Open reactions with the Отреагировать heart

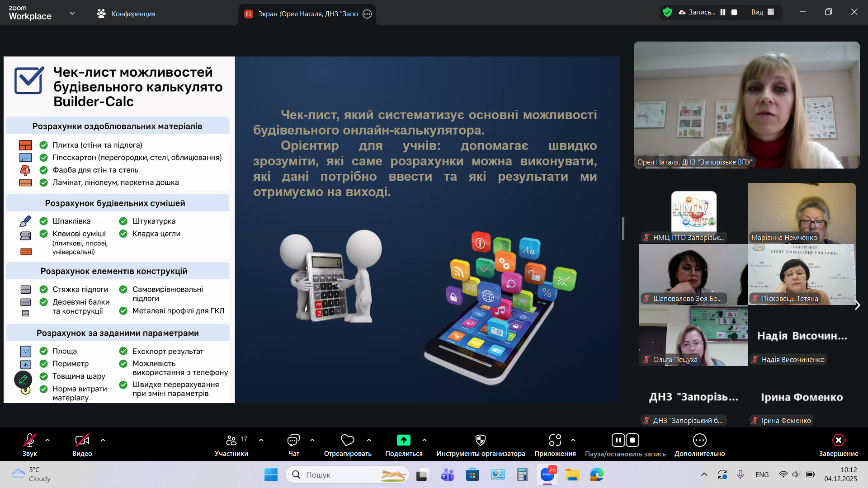[348, 445]
